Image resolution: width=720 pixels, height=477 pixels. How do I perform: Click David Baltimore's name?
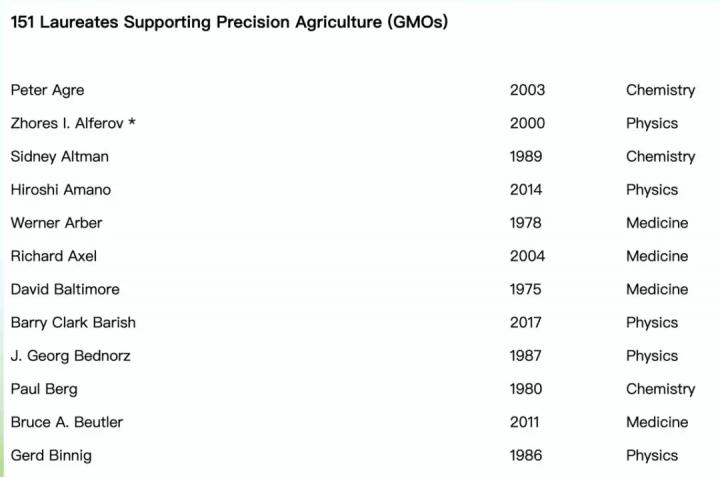tap(65, 289)
